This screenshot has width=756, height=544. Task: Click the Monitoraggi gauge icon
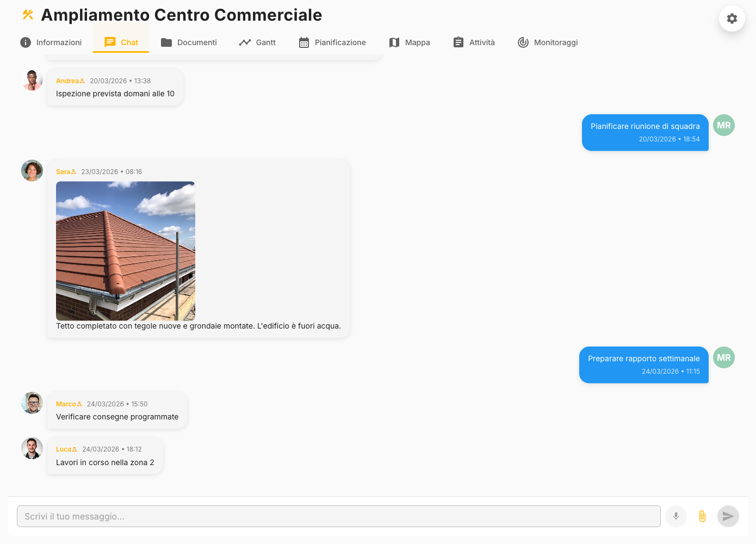(523, 41)
